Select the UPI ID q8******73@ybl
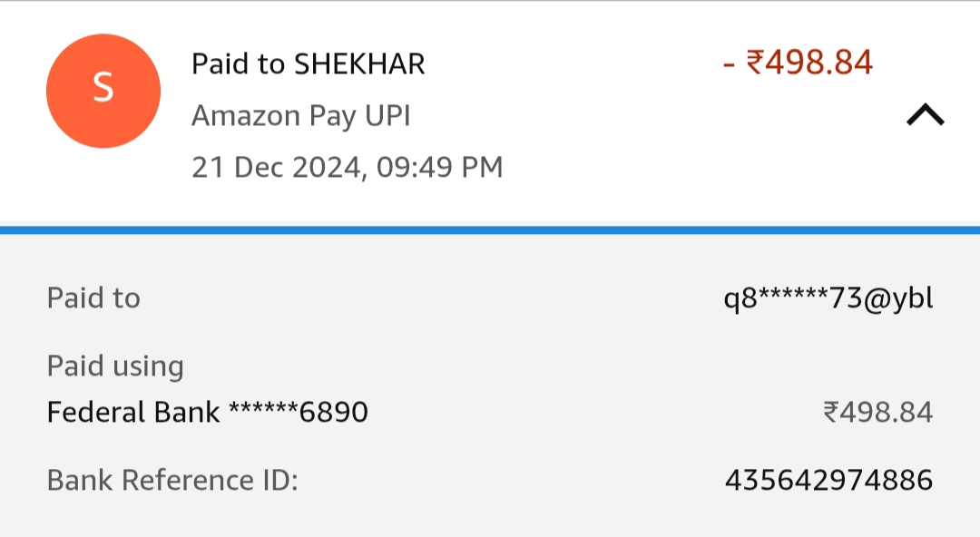Image resolution: width=980 pixels, height=537 pixels. [828, 298]
